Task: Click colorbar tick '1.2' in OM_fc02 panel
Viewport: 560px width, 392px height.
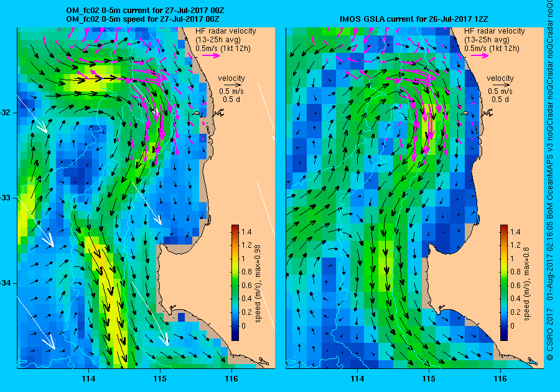Action: tap(246, 245)
